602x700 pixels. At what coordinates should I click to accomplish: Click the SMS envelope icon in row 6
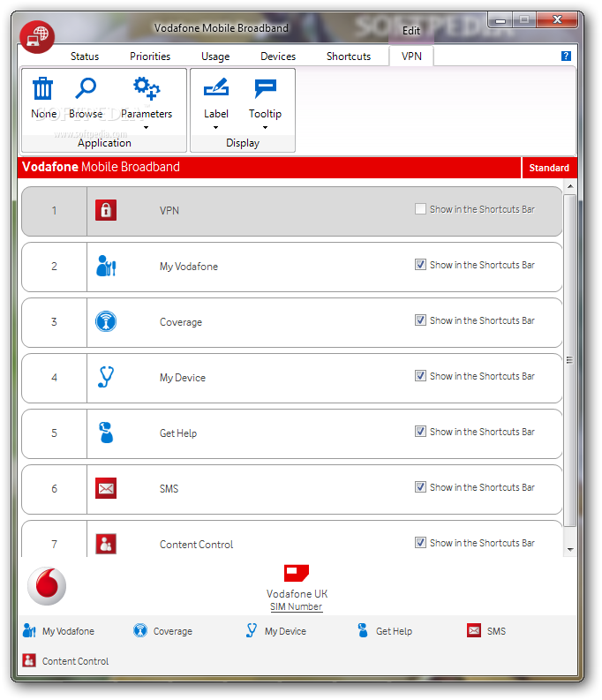click(x=106, y=488)
